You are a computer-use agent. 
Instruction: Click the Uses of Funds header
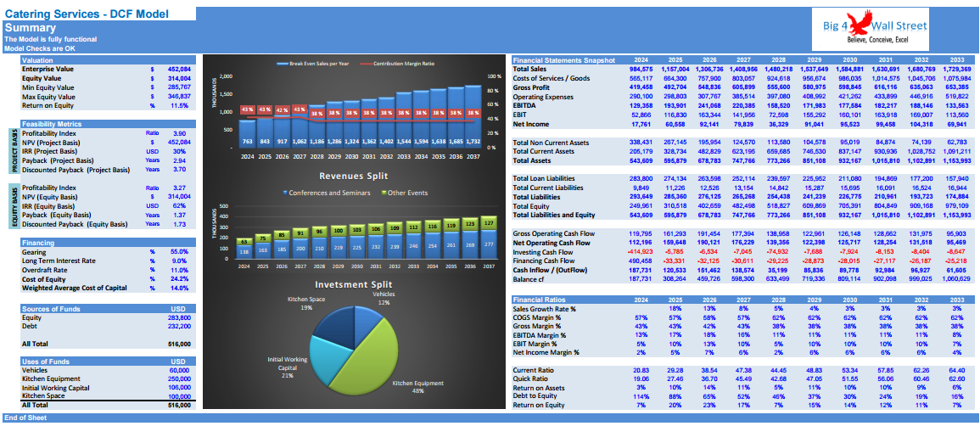click(109, 361)
